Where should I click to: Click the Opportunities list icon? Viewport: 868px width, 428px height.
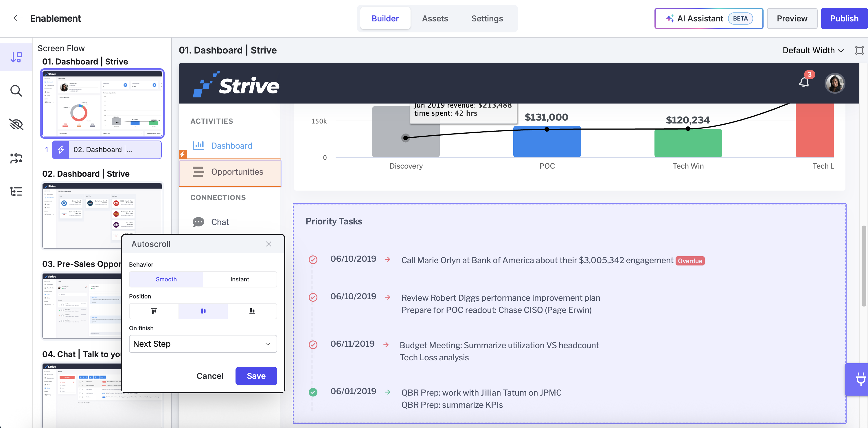click(198, 172)
